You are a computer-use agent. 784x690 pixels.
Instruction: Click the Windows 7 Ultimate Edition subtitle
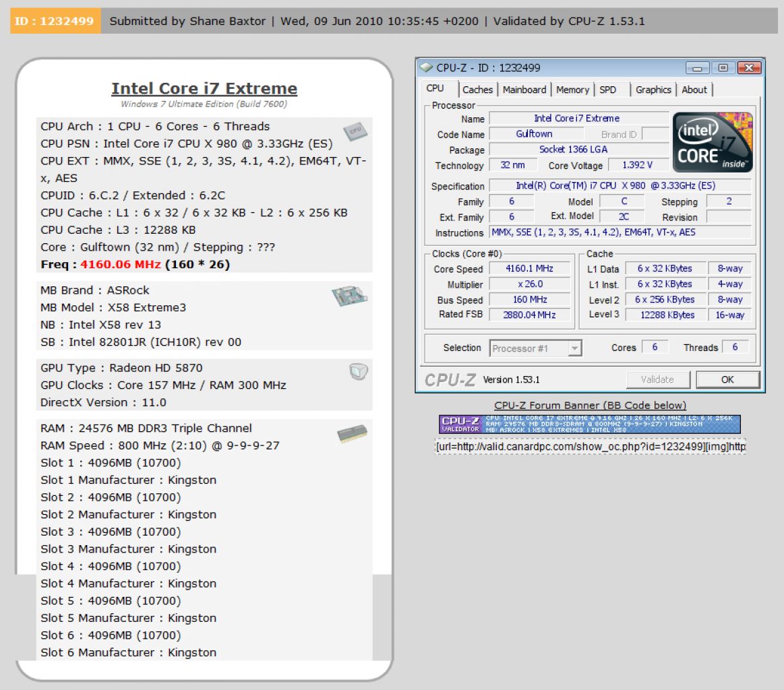coord(204,104)
